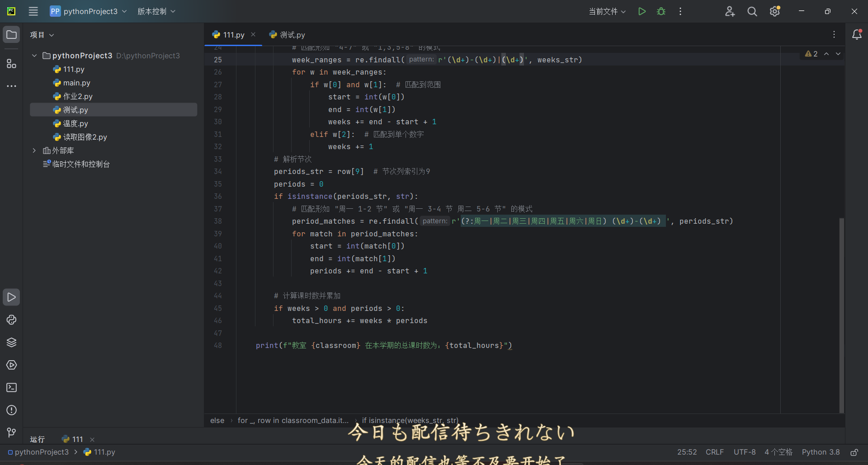The image size is (868, 465).
Task: Open the 当前文件 run configuration dropdown
Action: click(607, 11)
